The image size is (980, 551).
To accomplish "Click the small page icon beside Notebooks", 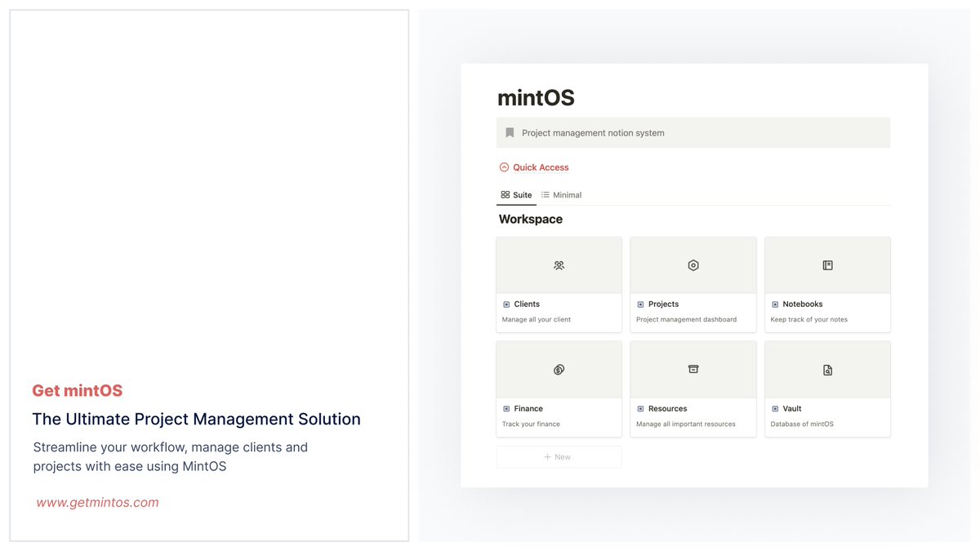I will coord(775,304).
